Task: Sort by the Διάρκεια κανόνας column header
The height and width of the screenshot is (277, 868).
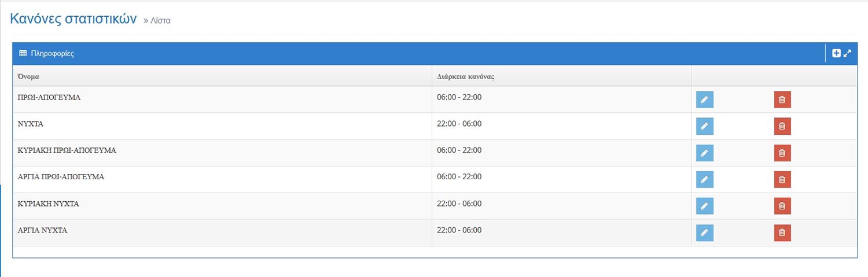Action: point(465,76)
